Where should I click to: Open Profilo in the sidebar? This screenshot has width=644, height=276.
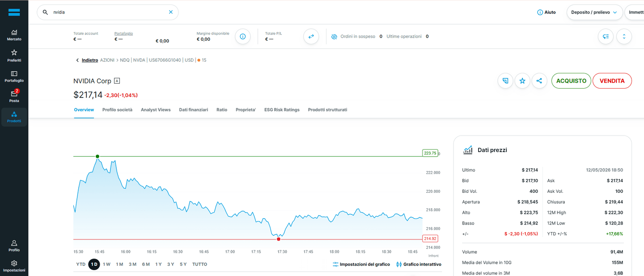[x=14, y=246]
